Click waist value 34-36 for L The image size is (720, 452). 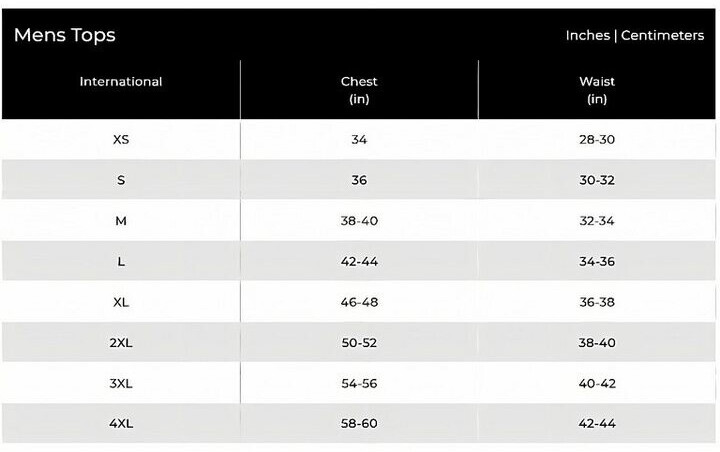(x=597, y=262)
